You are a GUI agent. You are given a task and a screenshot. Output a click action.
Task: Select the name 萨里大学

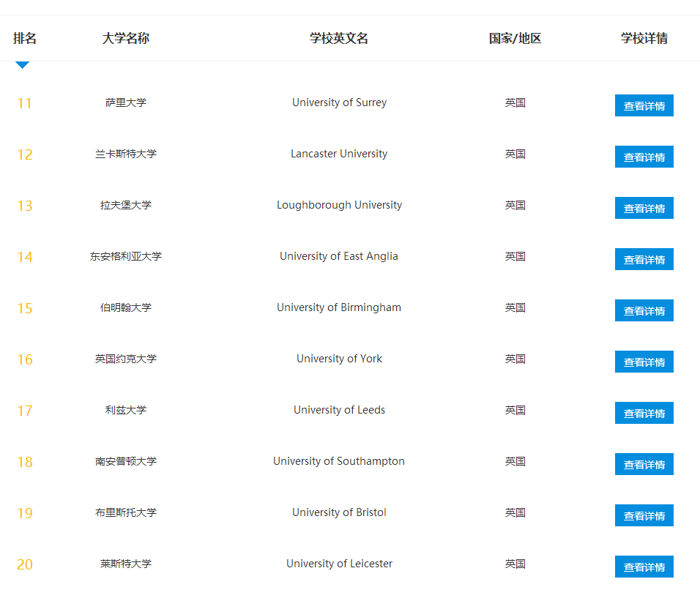(126, 102)
